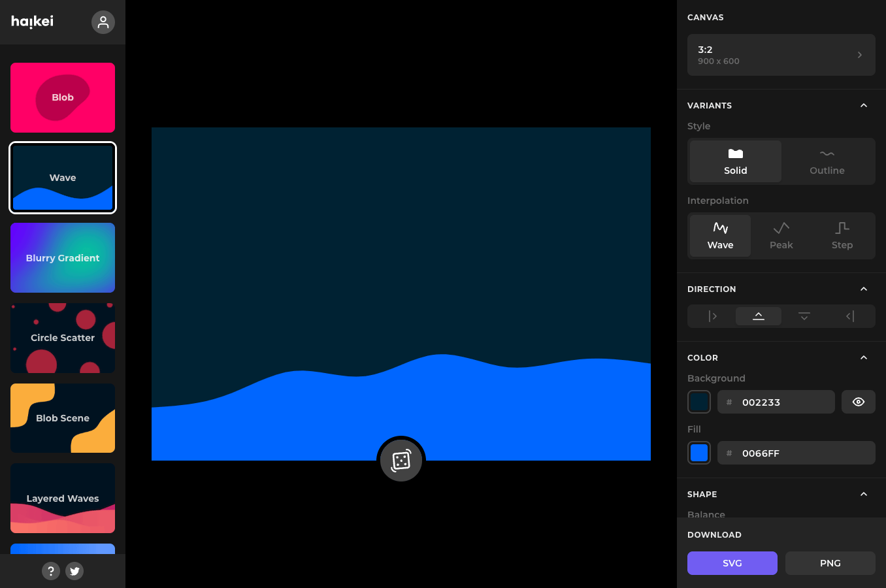
Task: Click the dice icon to randomize the wave
Action: point(401,459)
